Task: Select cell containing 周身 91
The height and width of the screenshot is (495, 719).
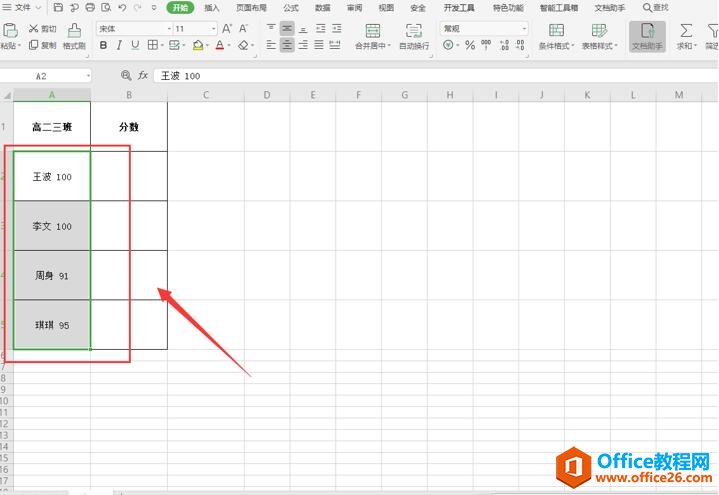Action: 52,275
